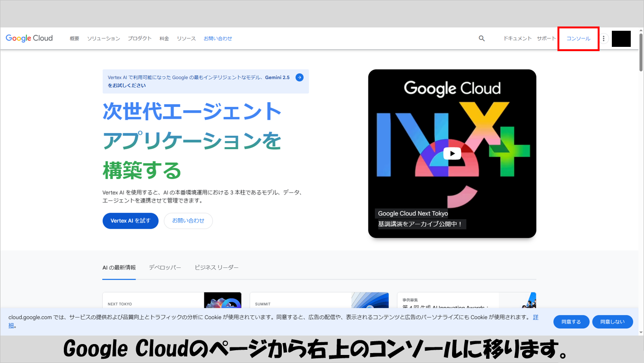The image size is (644, 363).
Task: Go to コンソール in the header
Action: pyautogui.click(x=578, y=38)
